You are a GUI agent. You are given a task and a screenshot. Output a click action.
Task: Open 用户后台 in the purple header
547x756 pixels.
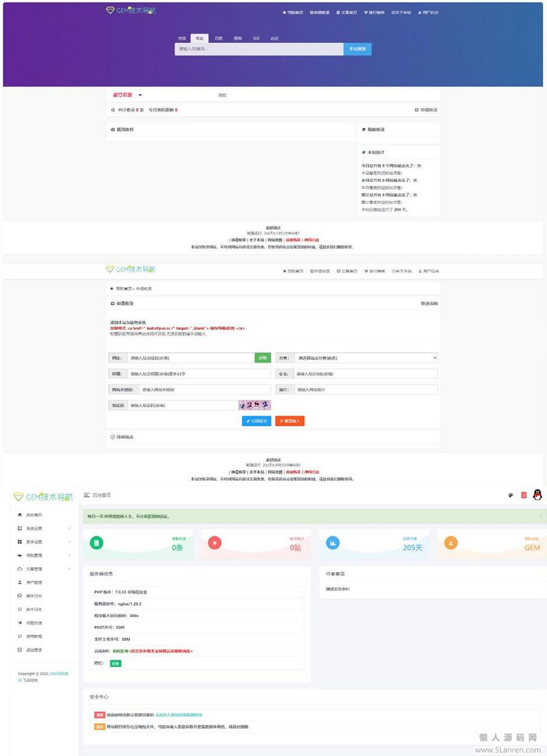click(429, 12)
